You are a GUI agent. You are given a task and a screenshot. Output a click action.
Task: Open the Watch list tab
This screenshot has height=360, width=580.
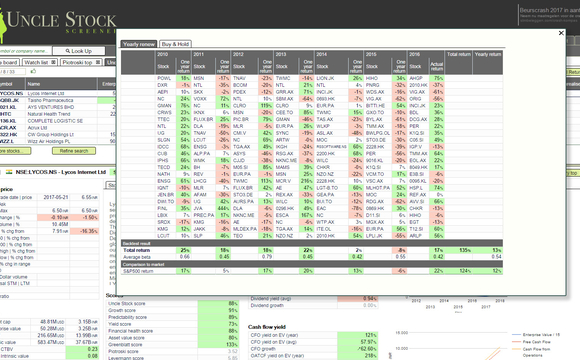36,62
